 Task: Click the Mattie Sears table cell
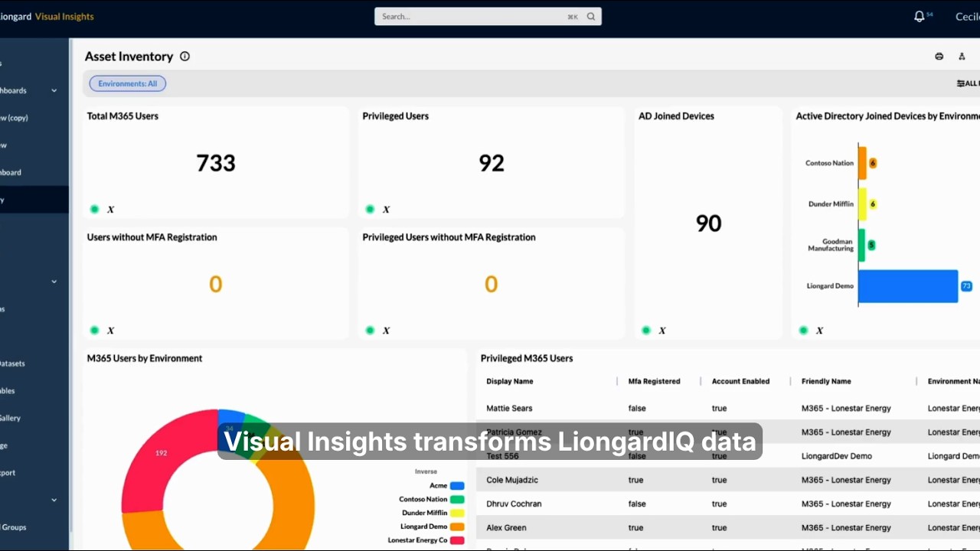509,409
